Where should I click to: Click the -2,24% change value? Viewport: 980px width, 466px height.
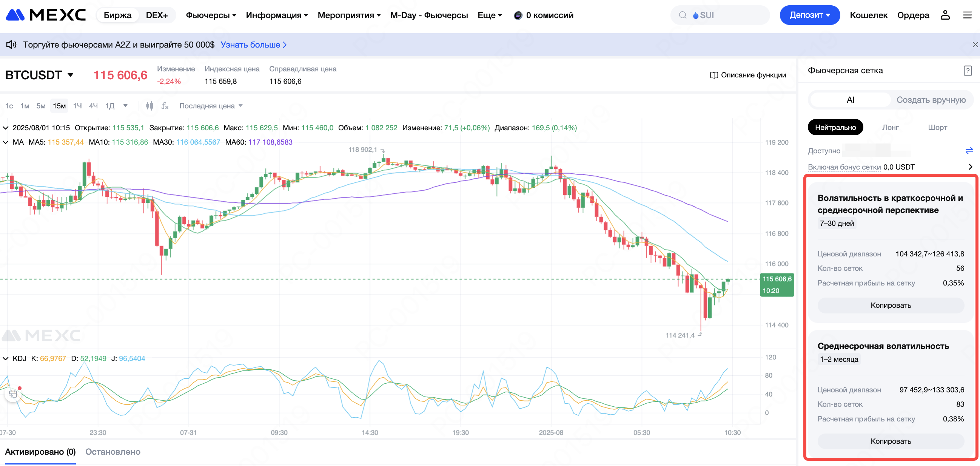[x=169, y=81]
